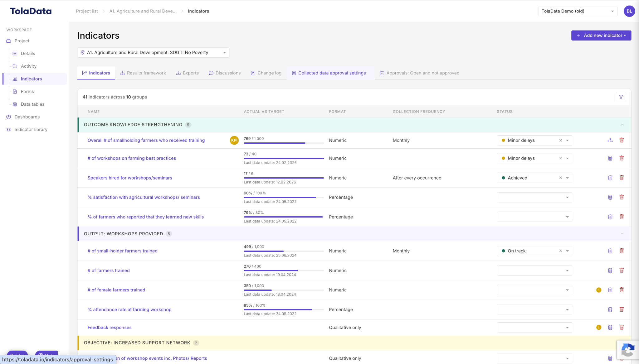Switch to the Results framework tab
This screenshot has width=639, height=364.
[x=143, y=73]
